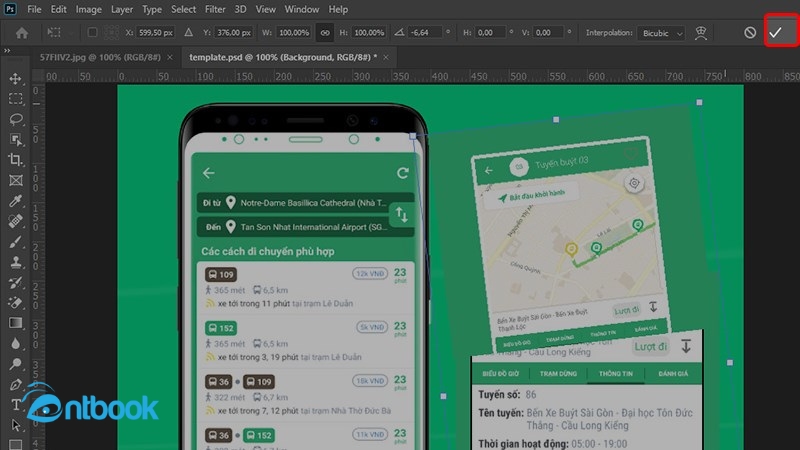
Task: Click the H height percentage field
Action: pos(369,33)
